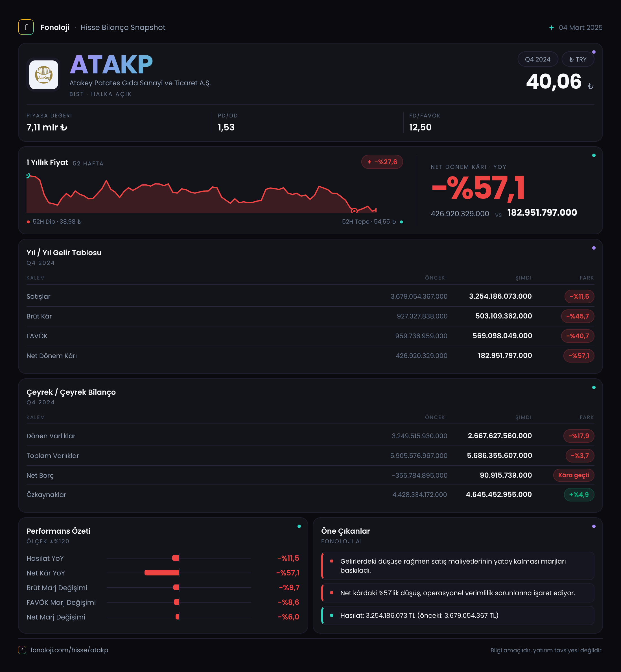Click the Net Borç 'Kâra geçti' badge

click(574, 475)
